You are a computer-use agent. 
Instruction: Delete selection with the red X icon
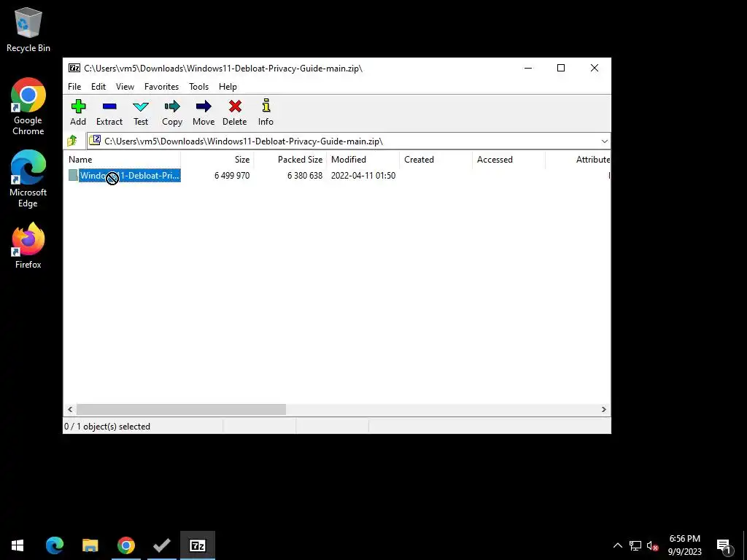click(235, 106)
